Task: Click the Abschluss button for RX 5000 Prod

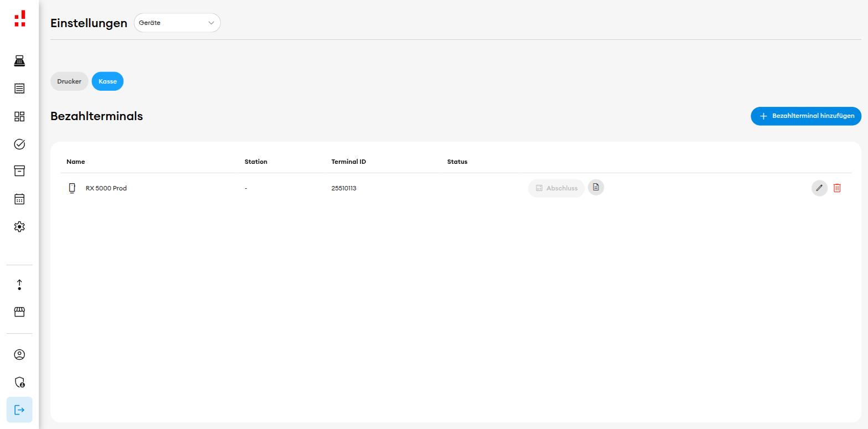Action: coord(556,188)
